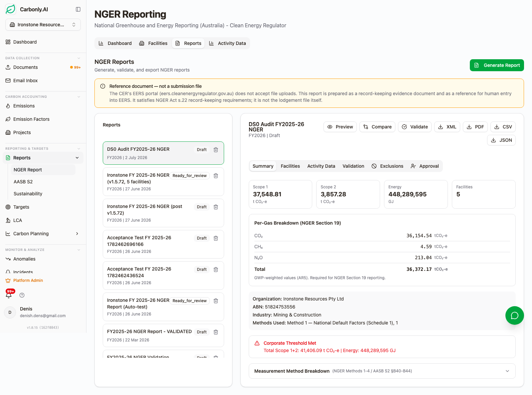Click the Documents 99+ badge

coord(75,67)
